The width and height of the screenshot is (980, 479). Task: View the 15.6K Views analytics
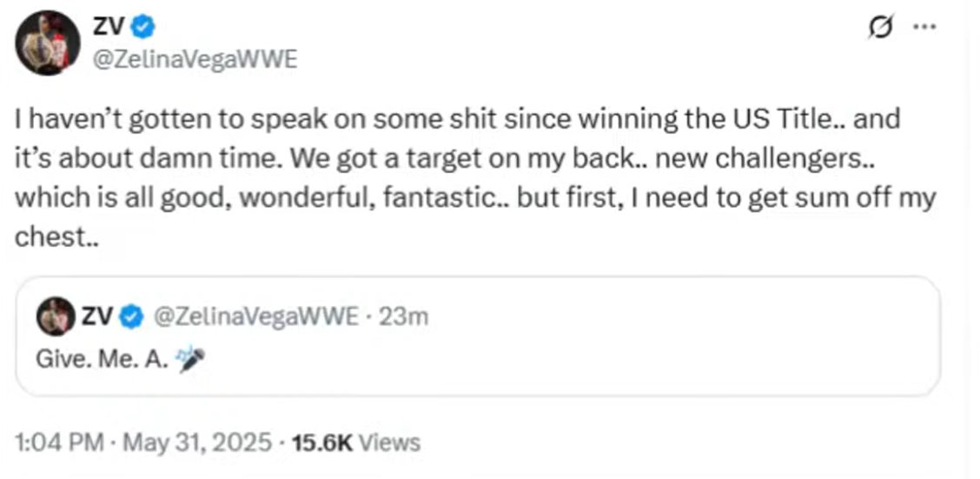[x=354, y=442]
